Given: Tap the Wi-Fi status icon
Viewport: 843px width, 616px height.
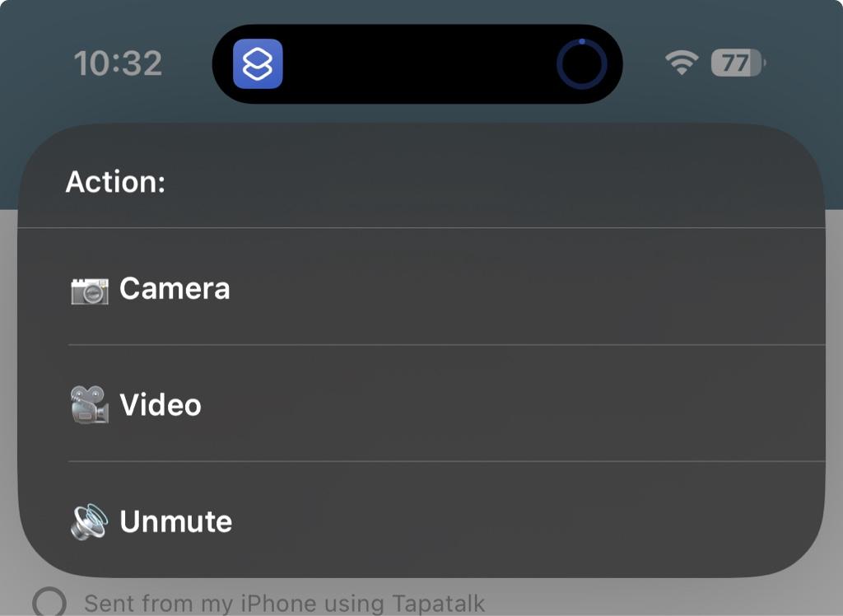Looking at the screenshot, I should coord(682,63).
